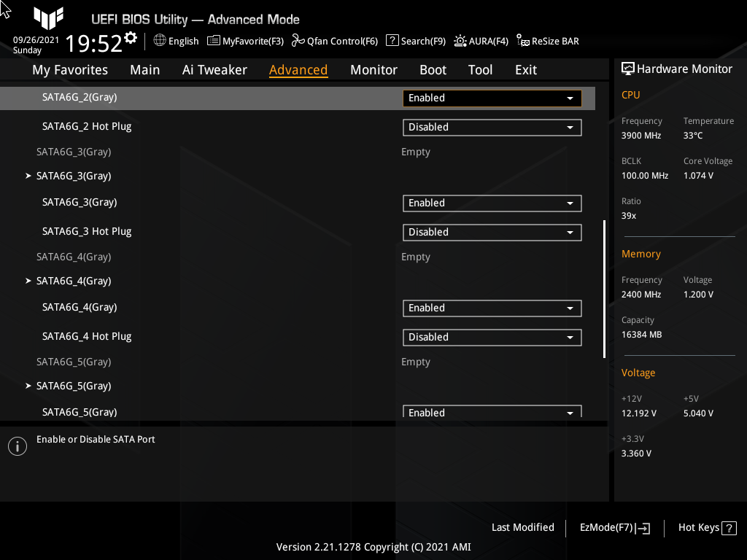Viewport: 747px width, 560px height.
Task: View Last Modified changes
Action: coord(522,527)
